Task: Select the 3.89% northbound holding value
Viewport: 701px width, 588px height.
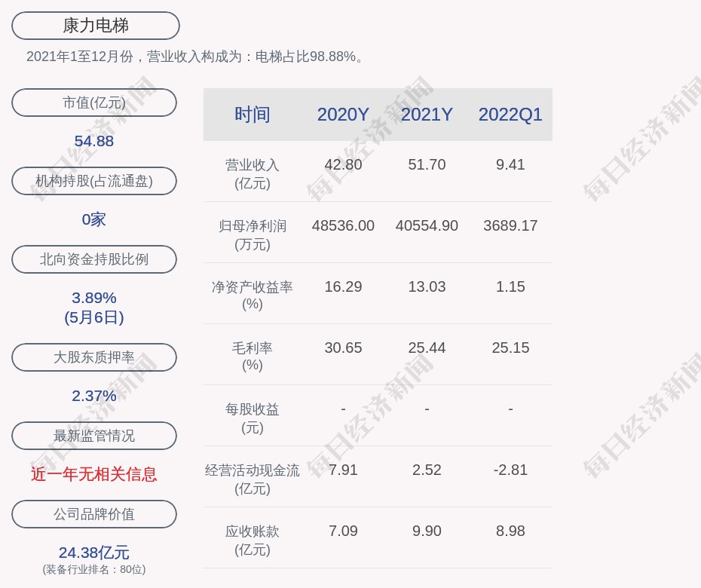Action: tap(94, 298)
